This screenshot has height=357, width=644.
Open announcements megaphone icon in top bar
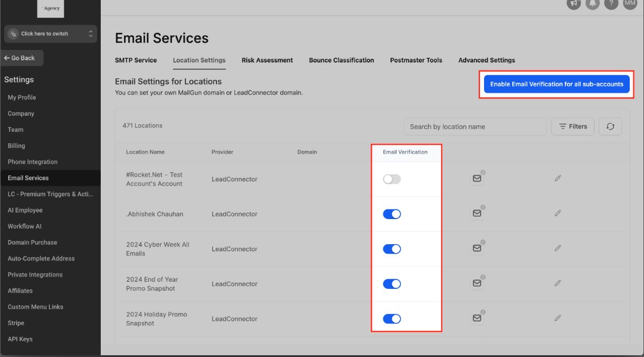coord(574,4)
